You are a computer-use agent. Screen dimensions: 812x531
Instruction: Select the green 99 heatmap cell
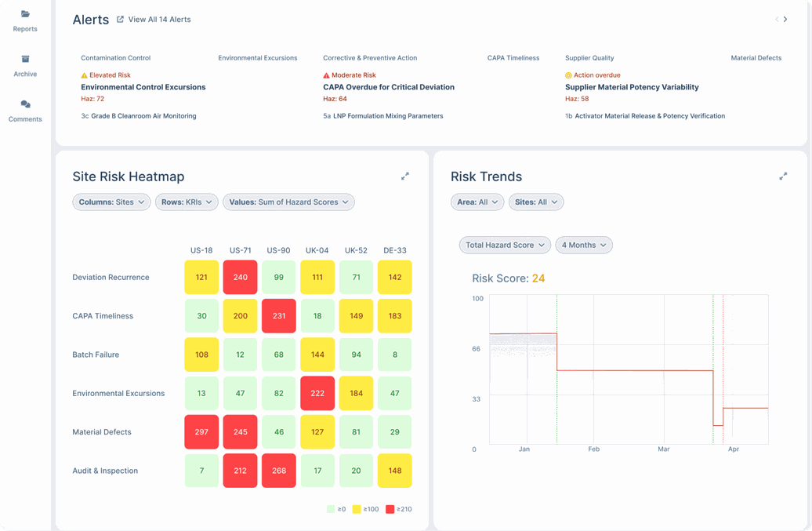pyautogui.click(x=278, y=277)
